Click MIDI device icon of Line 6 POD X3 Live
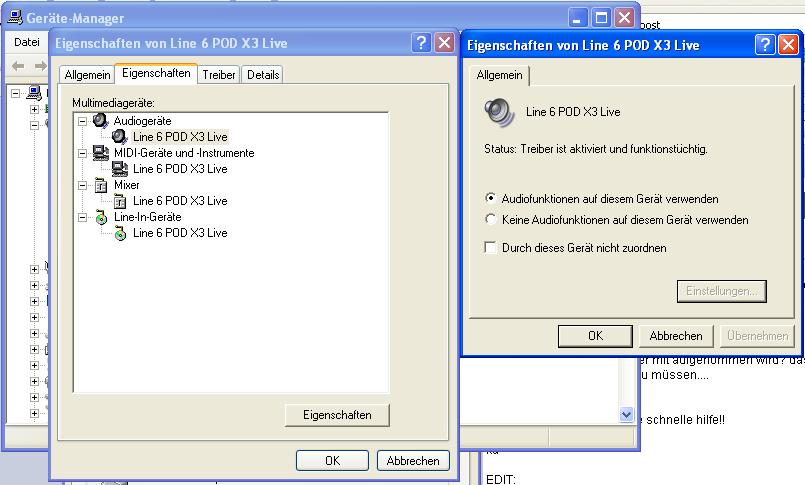Viewport: 805px width, 485px height. point(120,169)
